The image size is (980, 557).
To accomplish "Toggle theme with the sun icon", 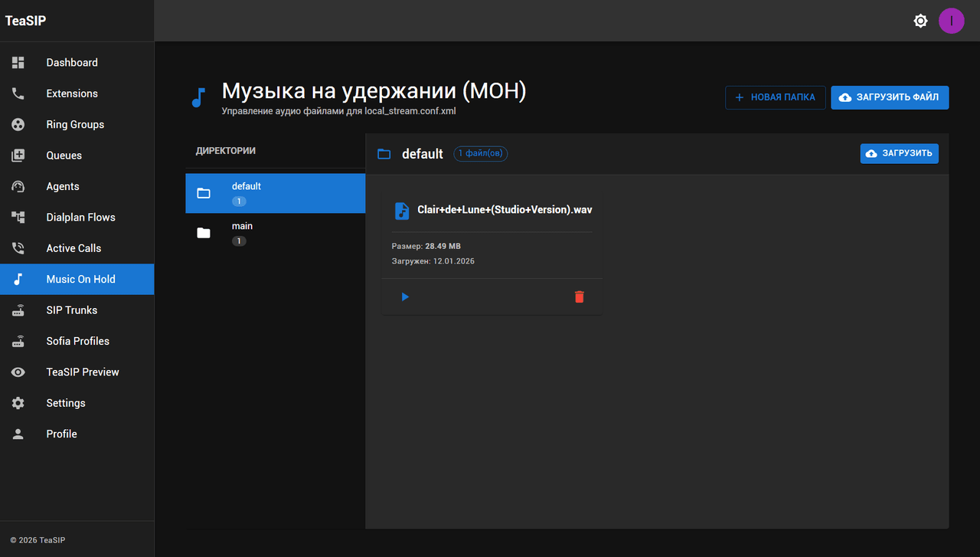I will (921, 21).
